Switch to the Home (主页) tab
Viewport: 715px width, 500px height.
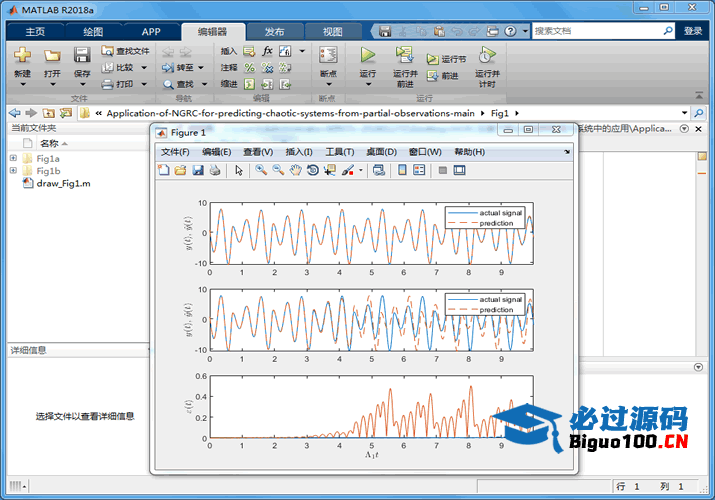click(35, 31)
